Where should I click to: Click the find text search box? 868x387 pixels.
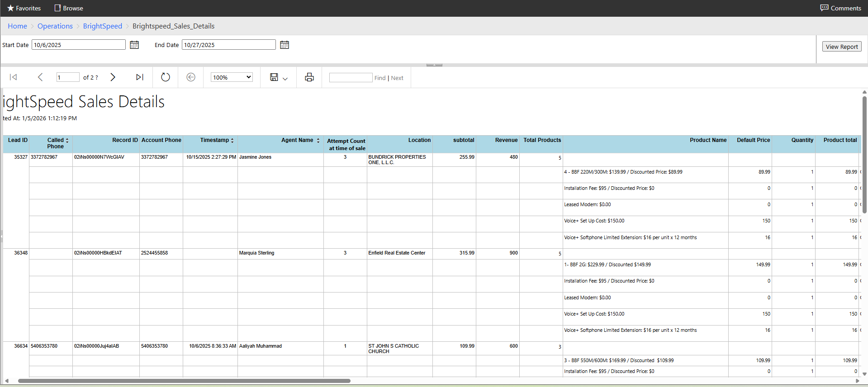[x=351, y=78]
